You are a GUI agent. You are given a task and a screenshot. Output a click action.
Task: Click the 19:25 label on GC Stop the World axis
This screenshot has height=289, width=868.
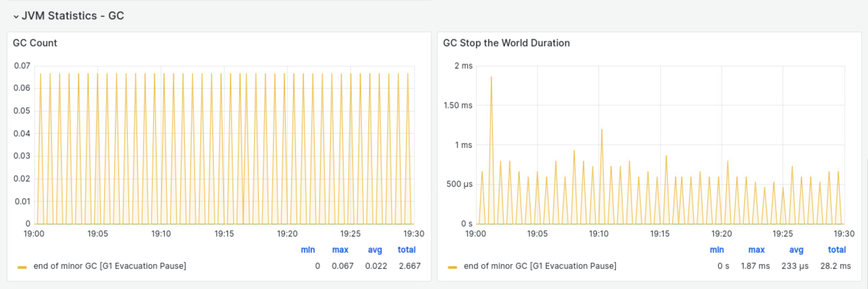(x=783, y=234)
